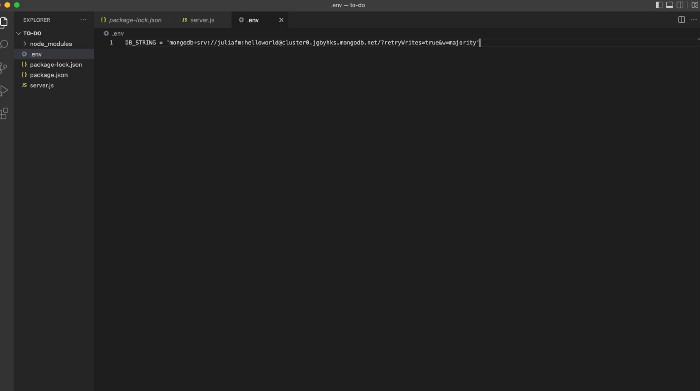Toggle bottom panel layout icon in title bar
This screenshot has height=391, width=700.
tap(669, 5)
